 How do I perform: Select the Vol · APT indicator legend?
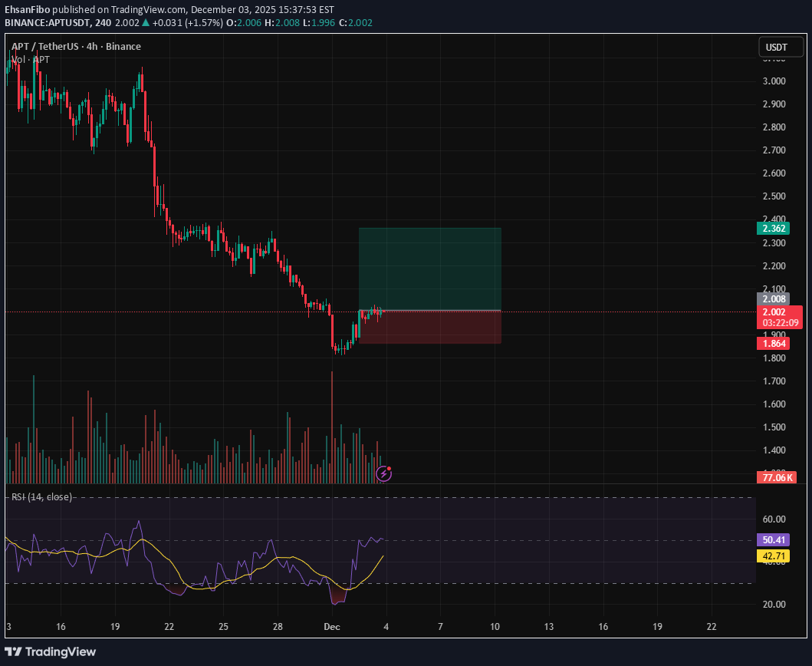[x=31, y=59]
